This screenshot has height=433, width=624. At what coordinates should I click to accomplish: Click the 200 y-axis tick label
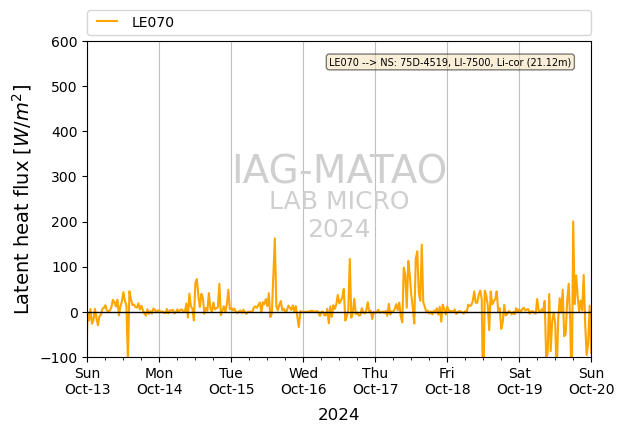tap(64, 222)
